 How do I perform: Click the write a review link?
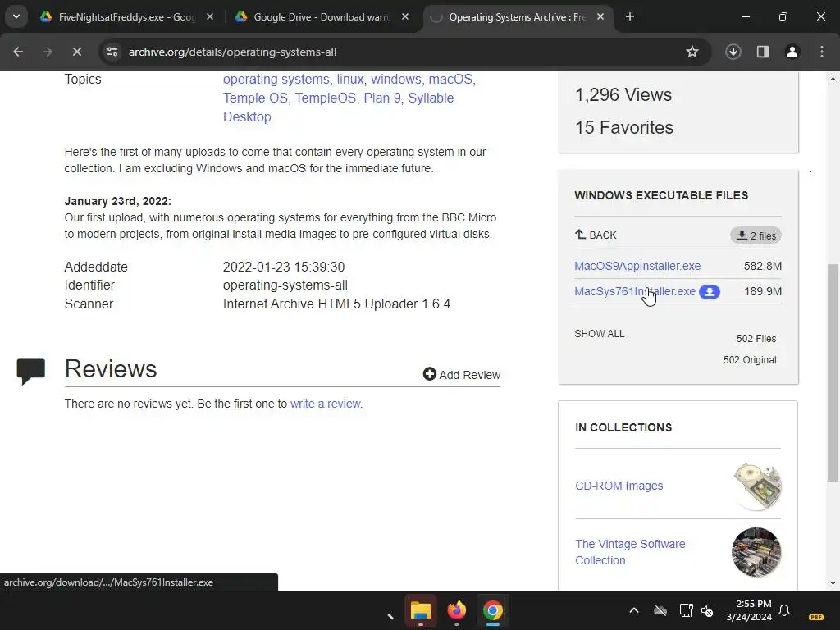[326, 404]
